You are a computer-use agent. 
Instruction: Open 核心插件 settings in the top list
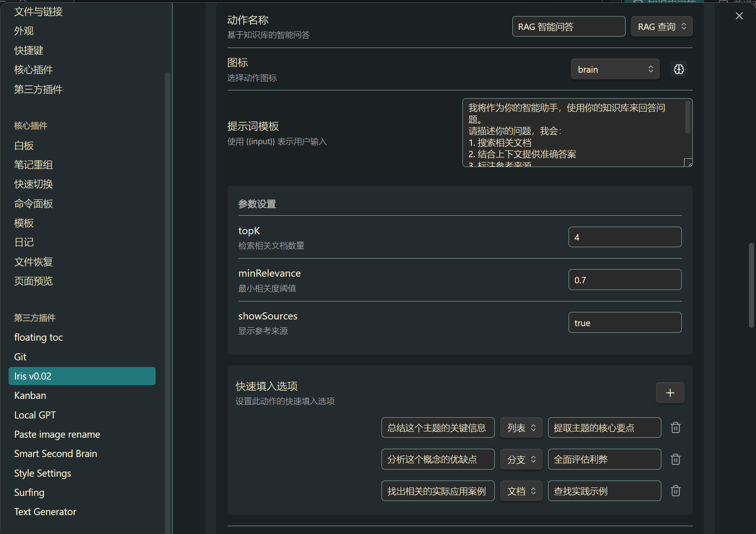coord(82,70)
